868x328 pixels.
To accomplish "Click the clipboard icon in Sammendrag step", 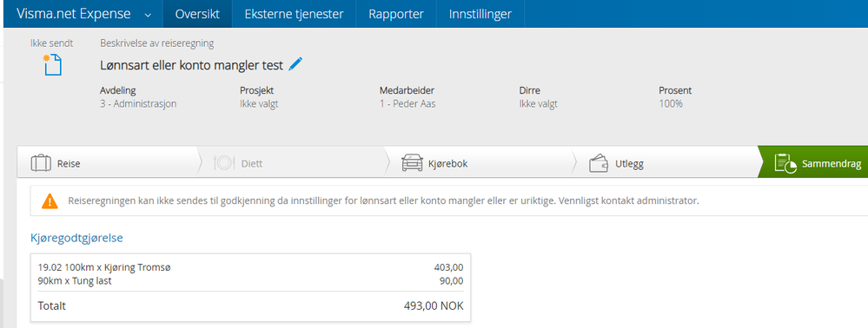I will (x=785, y=164).
